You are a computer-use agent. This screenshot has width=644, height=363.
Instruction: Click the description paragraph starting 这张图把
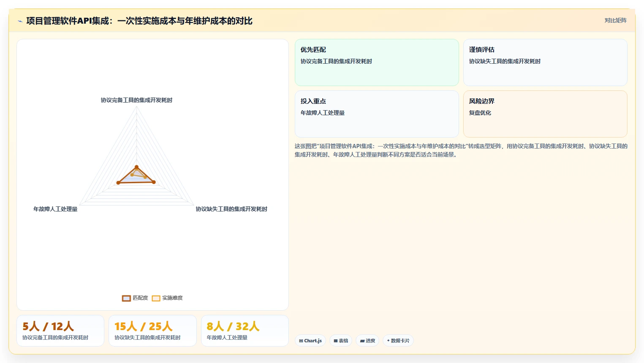click(461, 150)
